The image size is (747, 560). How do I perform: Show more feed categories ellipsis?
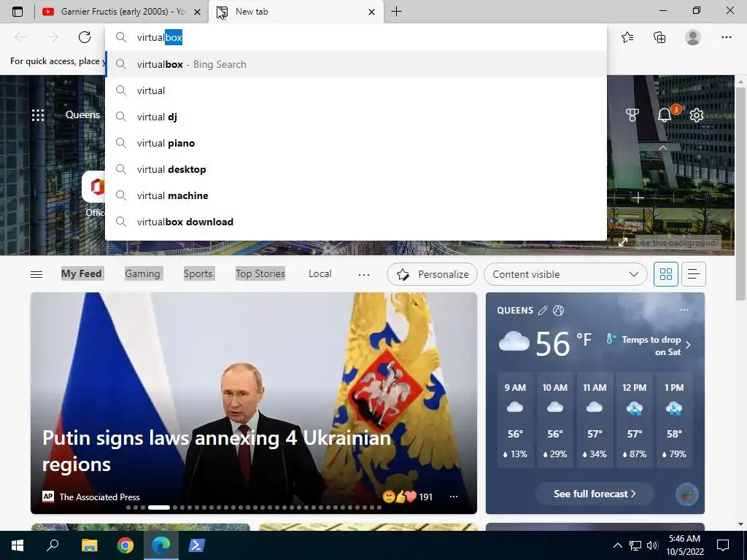364,274
